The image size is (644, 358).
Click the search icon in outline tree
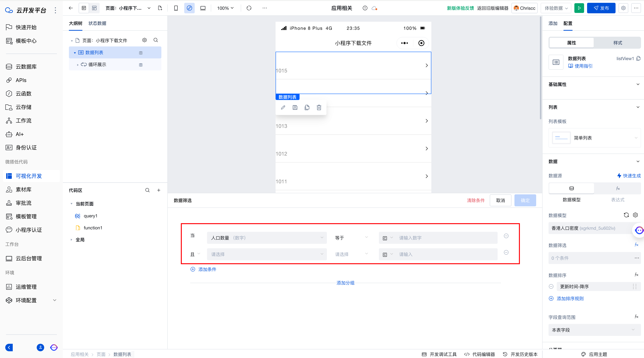click(x=156, y=40)
